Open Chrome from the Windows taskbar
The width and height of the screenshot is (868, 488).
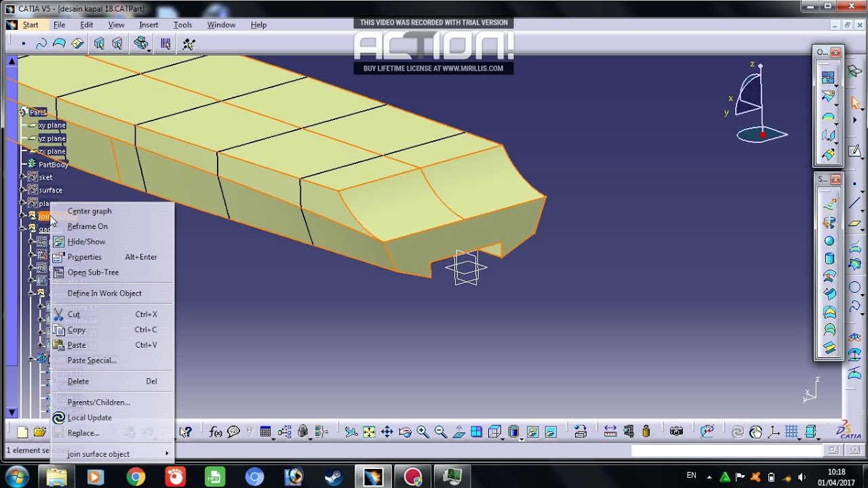click(136, 477)
